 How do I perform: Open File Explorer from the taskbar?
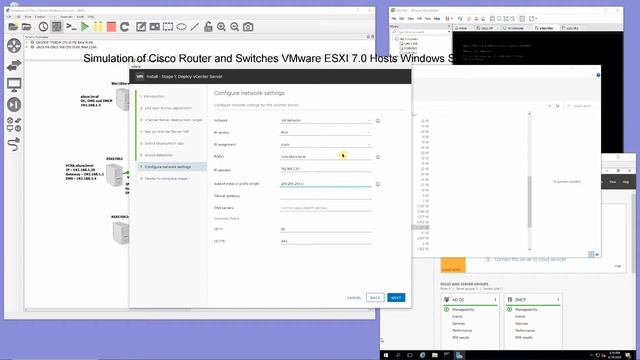(x=434, y=355)
